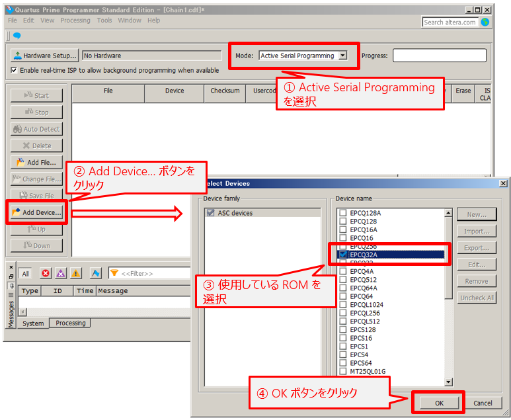Uncheck the EPCQ32A device checkbox
Image resolution: width=511 pixels, height=420 pixels.
pyautogui.click(x=342, y=255)
